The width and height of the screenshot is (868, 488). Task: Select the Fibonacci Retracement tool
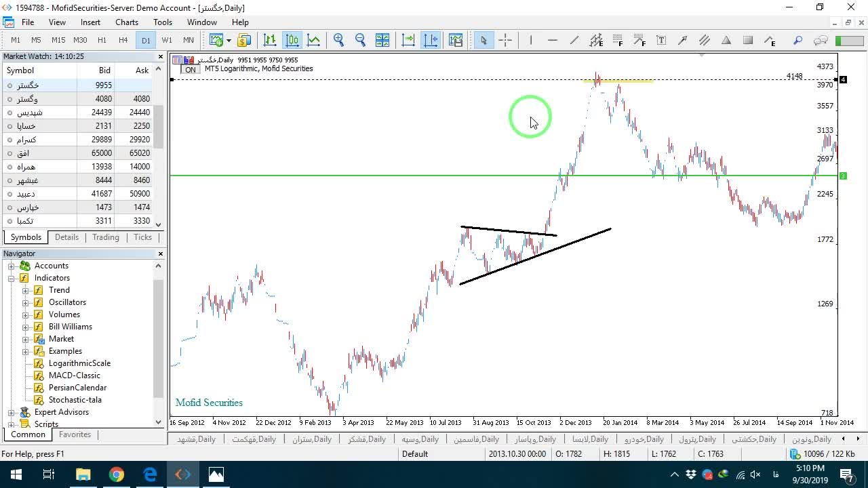(x=618, y=40)
